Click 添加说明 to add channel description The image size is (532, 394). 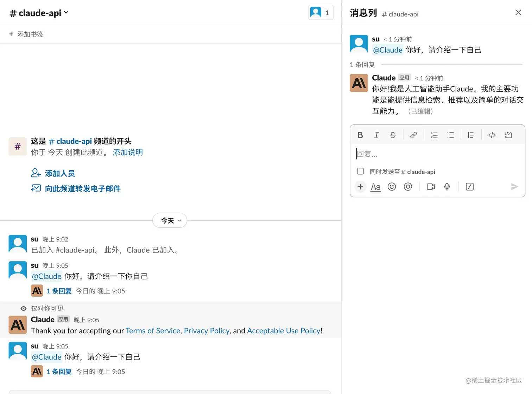(x=128, y=152)
